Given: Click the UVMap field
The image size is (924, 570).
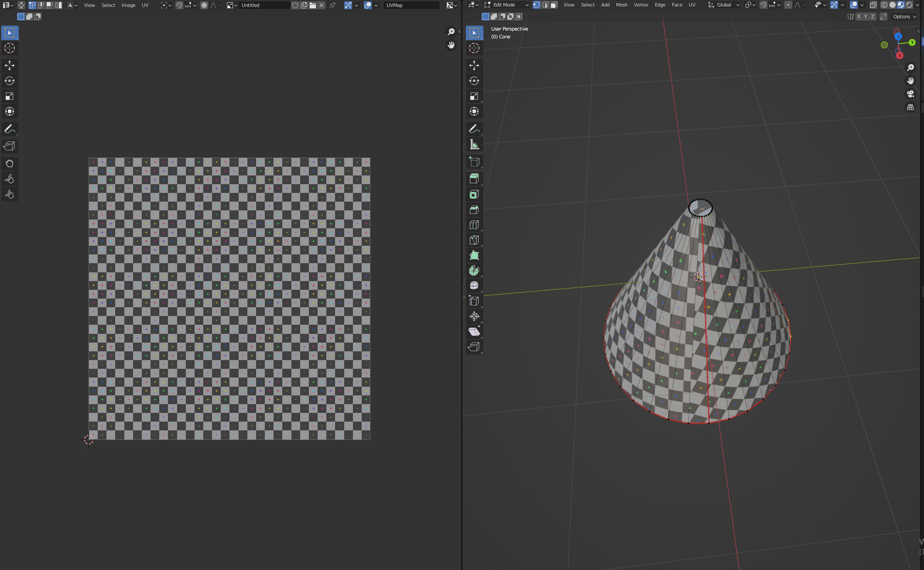Looking at the screenshot, I should click(x=411, y=5).
